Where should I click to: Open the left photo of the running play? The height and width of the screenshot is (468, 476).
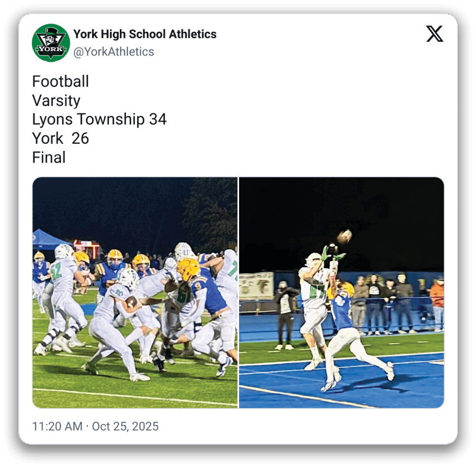click(135, 292)
